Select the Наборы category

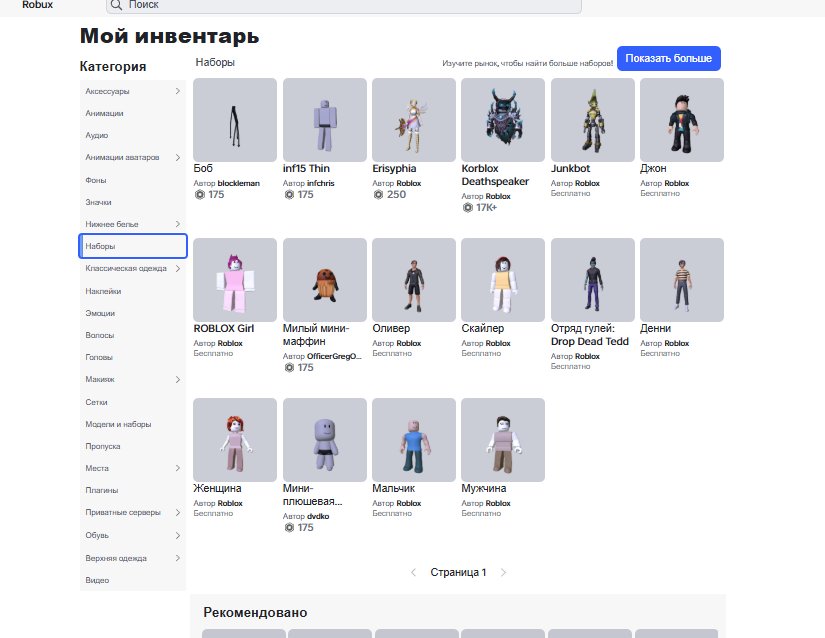[133, 246]
